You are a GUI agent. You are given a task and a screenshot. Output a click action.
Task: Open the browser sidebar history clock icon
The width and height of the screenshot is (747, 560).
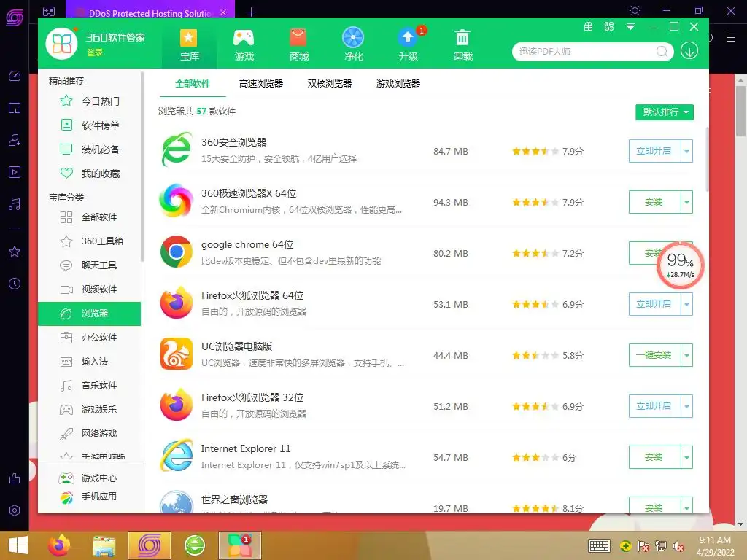(15, 284)
